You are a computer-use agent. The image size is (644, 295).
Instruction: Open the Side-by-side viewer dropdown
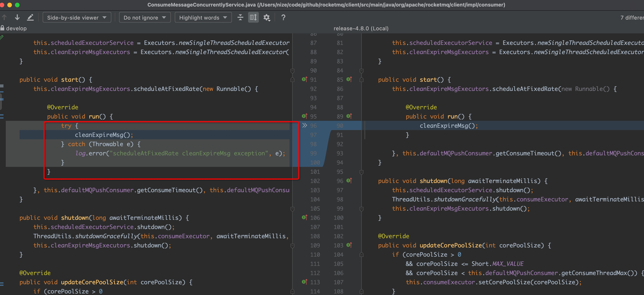coord(77,17)
